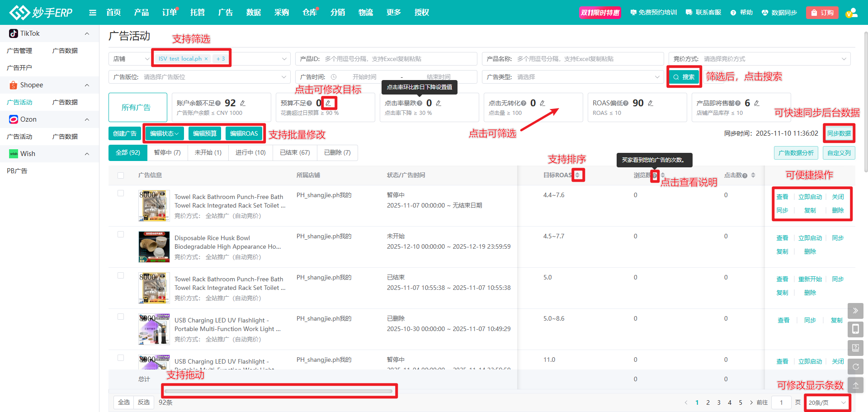This screenshot has height=412, width=868.
Task: Open the 竞价方式 dropdown
Action: [x=759, y=59]
